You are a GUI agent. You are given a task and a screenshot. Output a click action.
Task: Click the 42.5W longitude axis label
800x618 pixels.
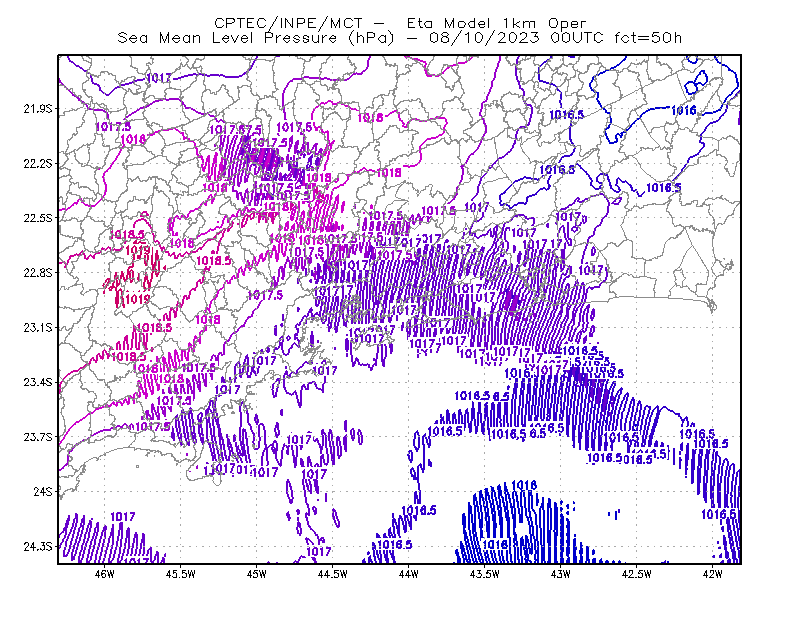click(636, 574)
